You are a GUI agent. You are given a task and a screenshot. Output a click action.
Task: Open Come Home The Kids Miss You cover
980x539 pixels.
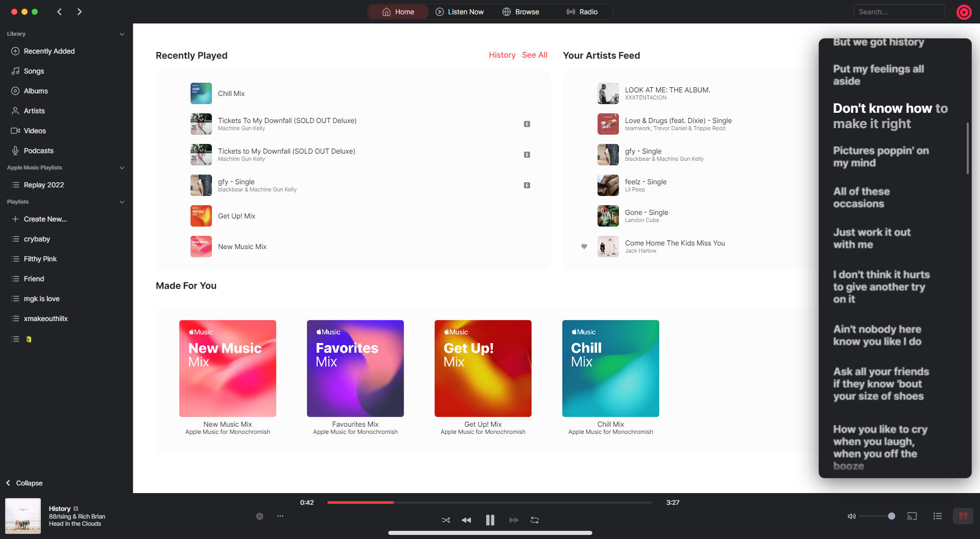[608, 247]
